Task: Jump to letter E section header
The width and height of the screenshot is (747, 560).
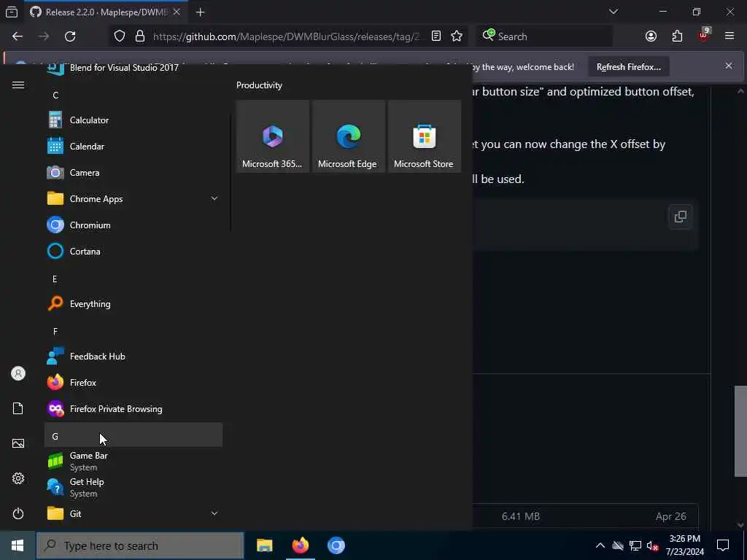Action: point(133,279)
